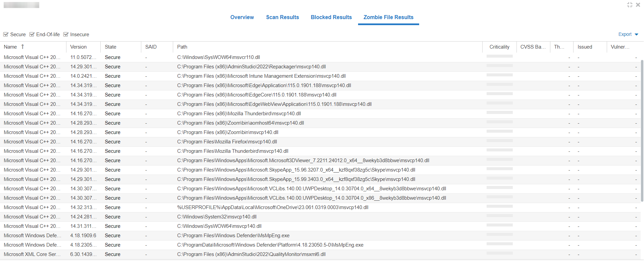Sort by the Criticality column header
This screenshot has height=261, width=644.
point(499,47)
